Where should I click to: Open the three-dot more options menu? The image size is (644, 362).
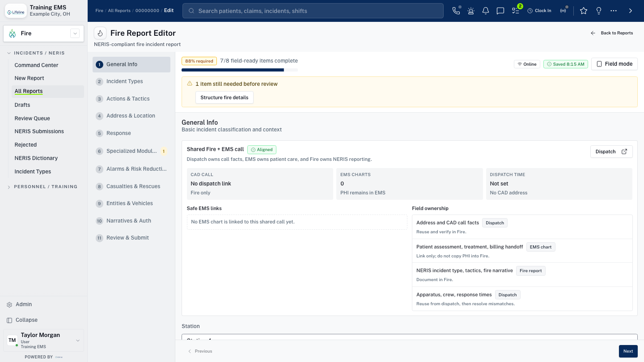click(614, 11)
